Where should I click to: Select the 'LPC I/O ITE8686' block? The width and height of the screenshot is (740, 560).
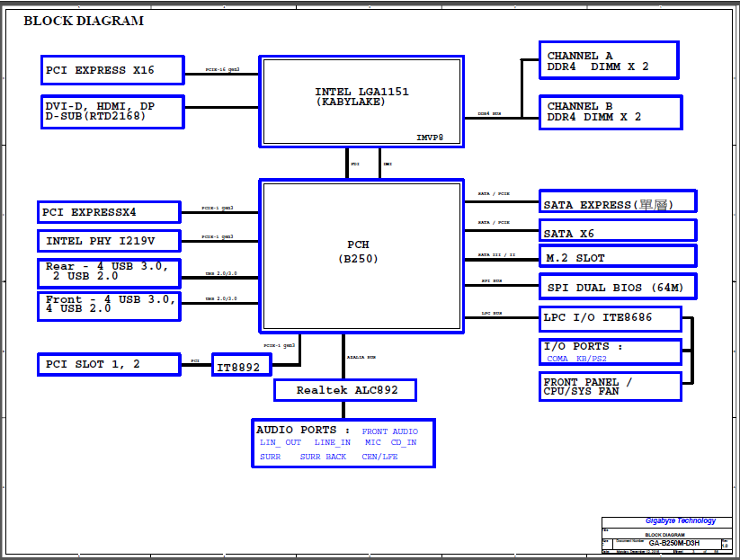point(611,319)
